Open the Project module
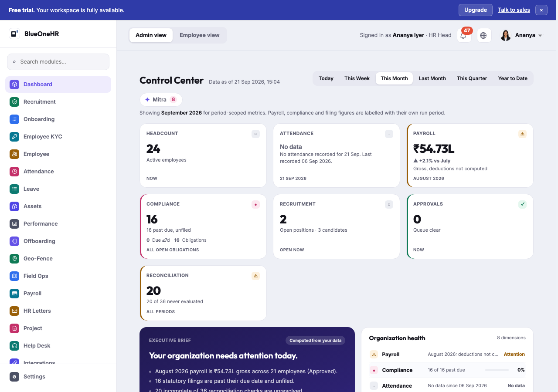Viewport: 558px width, 392px height. coord(58,328)
